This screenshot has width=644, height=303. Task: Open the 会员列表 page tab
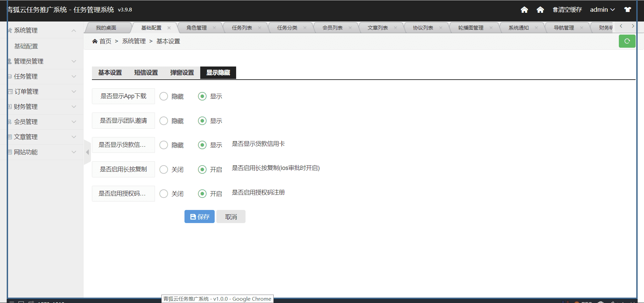click(332, 28)
